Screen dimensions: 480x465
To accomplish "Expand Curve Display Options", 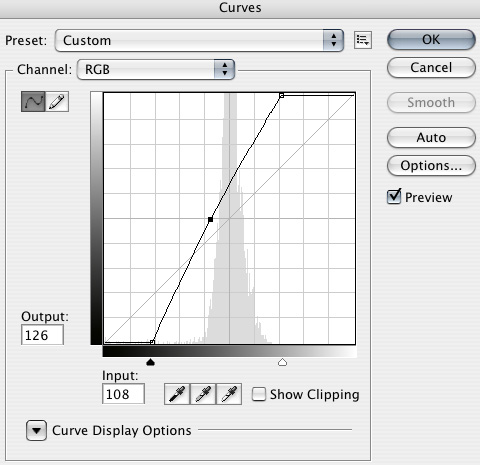I will pyautogui.click(x=36, y=430).
